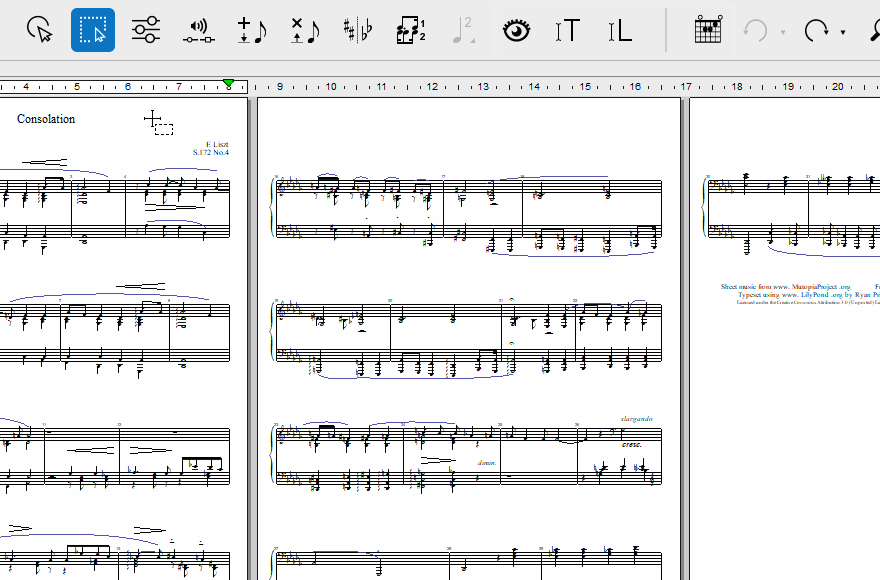Click the voices 1-2 notes icon
The width and height of the screenshot is (880, 580).
point(410,30)
